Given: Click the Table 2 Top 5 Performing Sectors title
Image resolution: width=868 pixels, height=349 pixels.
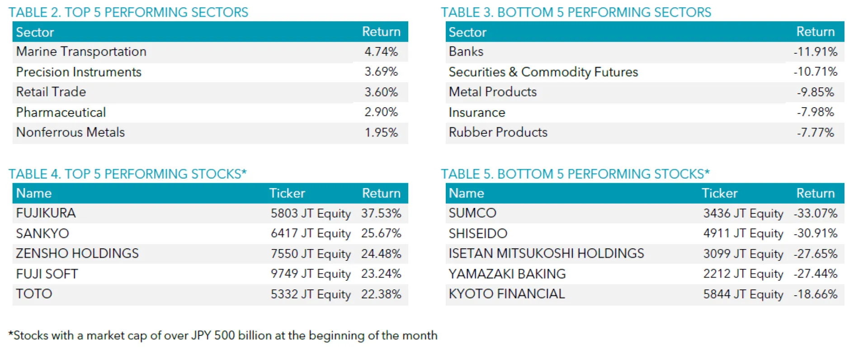Looking at the screenshot, I should point(128,12).
